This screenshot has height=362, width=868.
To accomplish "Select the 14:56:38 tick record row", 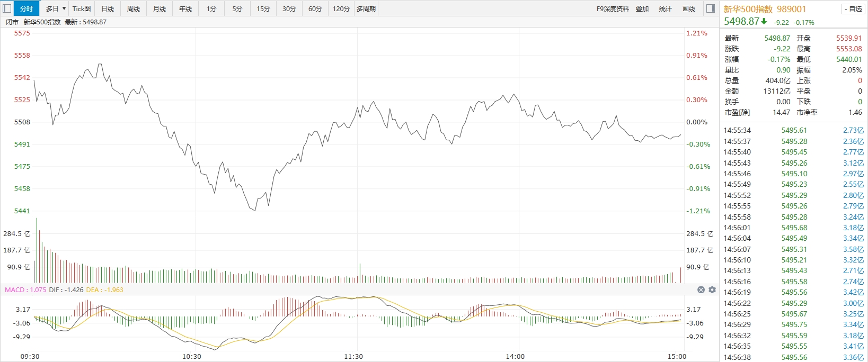I will click(794, 357).
